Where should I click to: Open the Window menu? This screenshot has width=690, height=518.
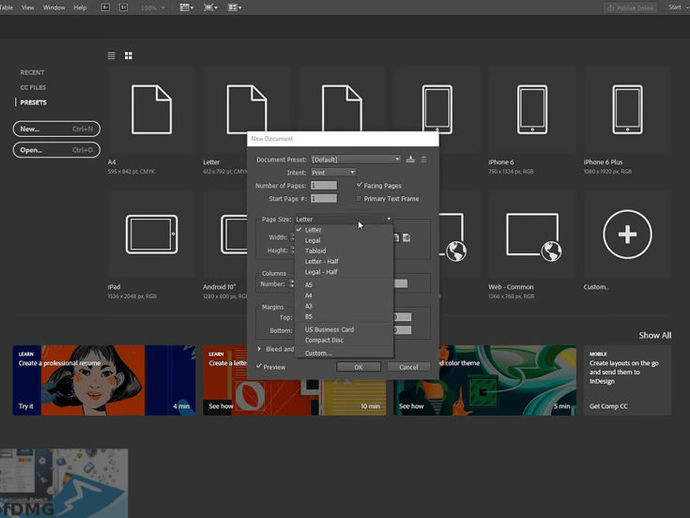point(54,7)
